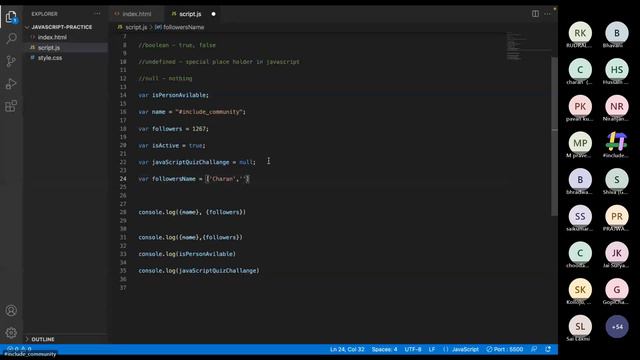
Task: Place cursor on var followersName line
Action: 194,179
